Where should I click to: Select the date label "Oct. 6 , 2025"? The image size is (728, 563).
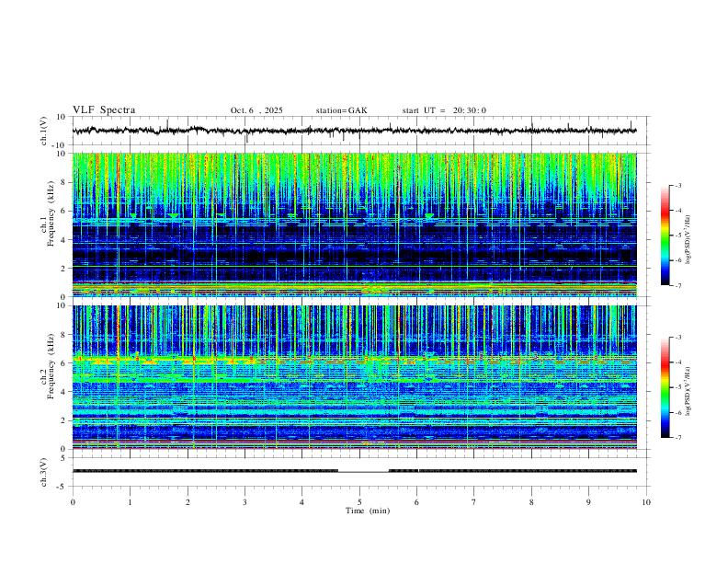coord(256,110)
